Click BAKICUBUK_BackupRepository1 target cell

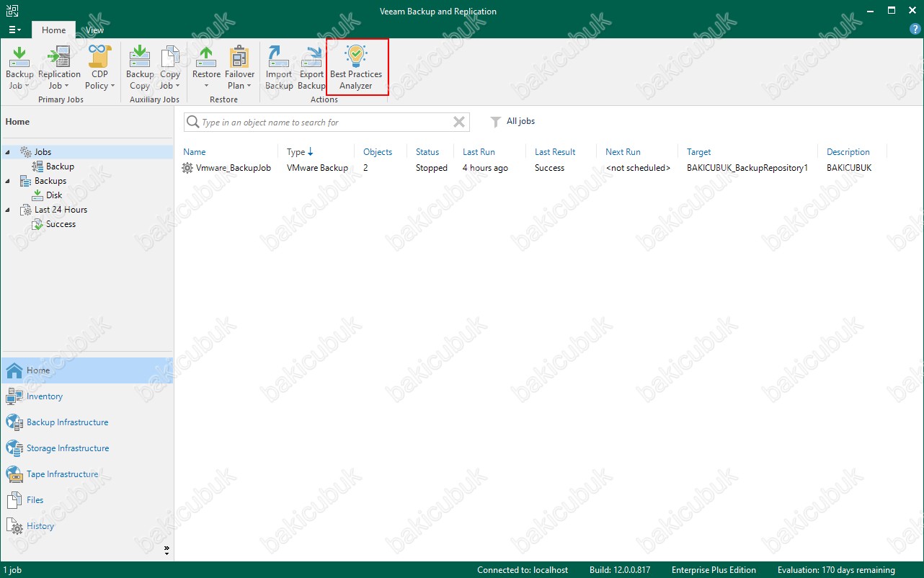click(x=747, y=168)
